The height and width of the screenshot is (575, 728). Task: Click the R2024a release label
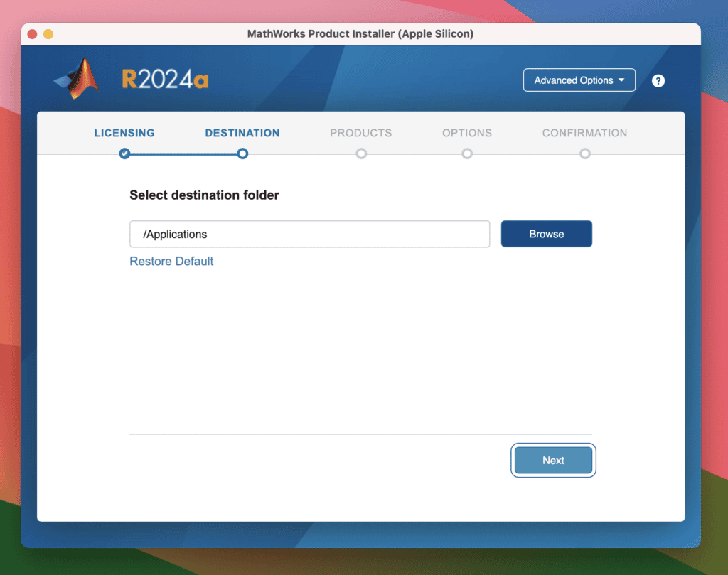pyautogui.click(x=165, y=80)
